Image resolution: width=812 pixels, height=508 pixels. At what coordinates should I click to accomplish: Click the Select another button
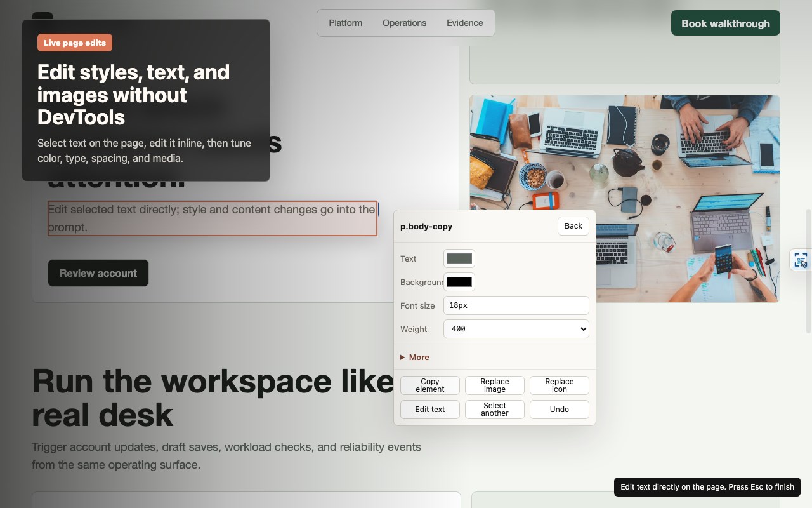pyautogui.click(x=495, y=410)
